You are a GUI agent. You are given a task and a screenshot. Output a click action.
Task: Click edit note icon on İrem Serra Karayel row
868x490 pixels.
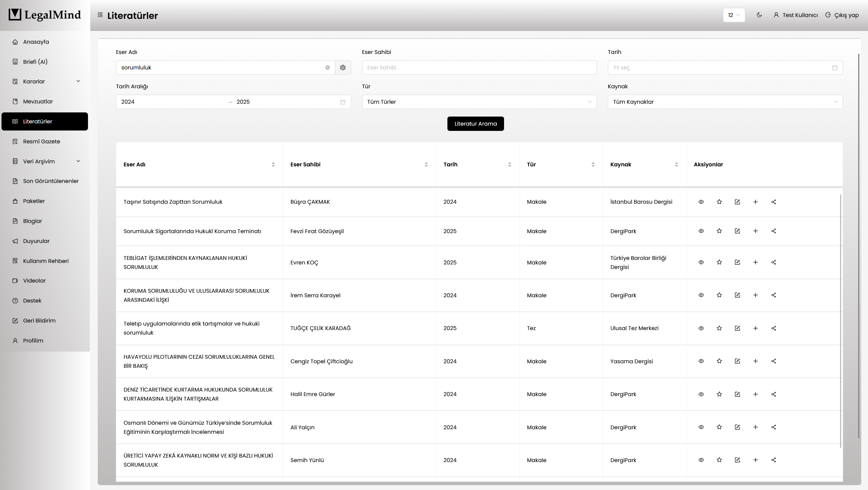tap(737, 295)
